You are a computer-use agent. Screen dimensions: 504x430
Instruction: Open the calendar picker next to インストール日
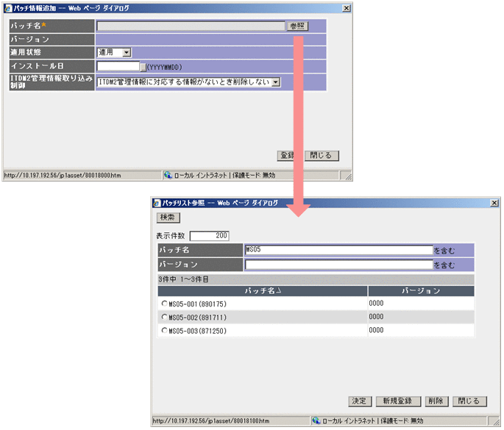(x=143, y=67)
